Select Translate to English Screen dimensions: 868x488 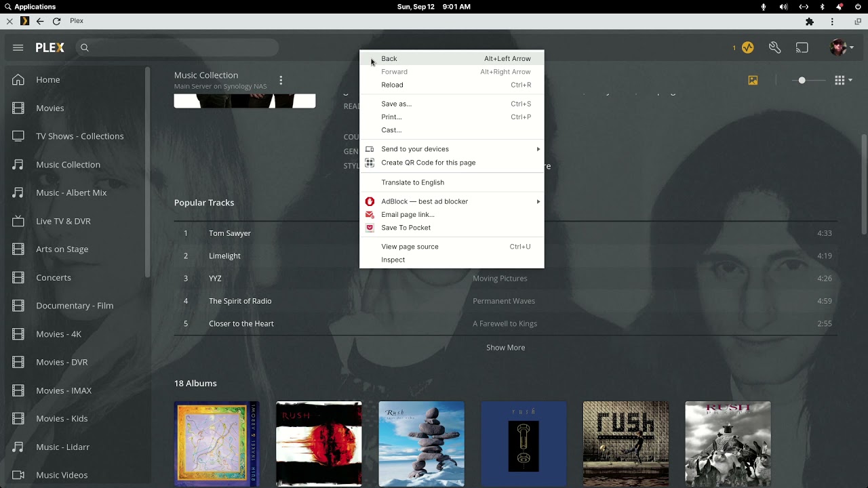(452, 182)
